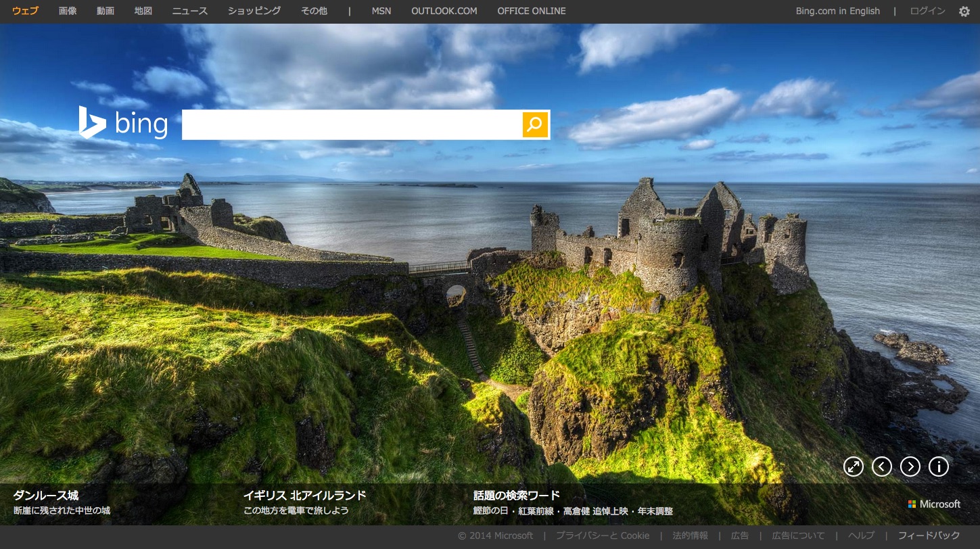Show previous background image
This screenshot has height=549, width=980.
tap(882, 467)
